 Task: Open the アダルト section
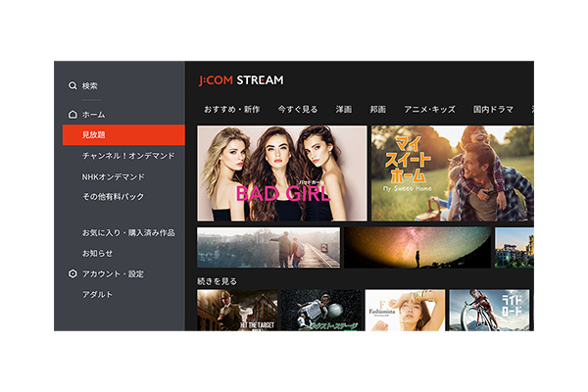pyautogui.click(x=97, y=295)
